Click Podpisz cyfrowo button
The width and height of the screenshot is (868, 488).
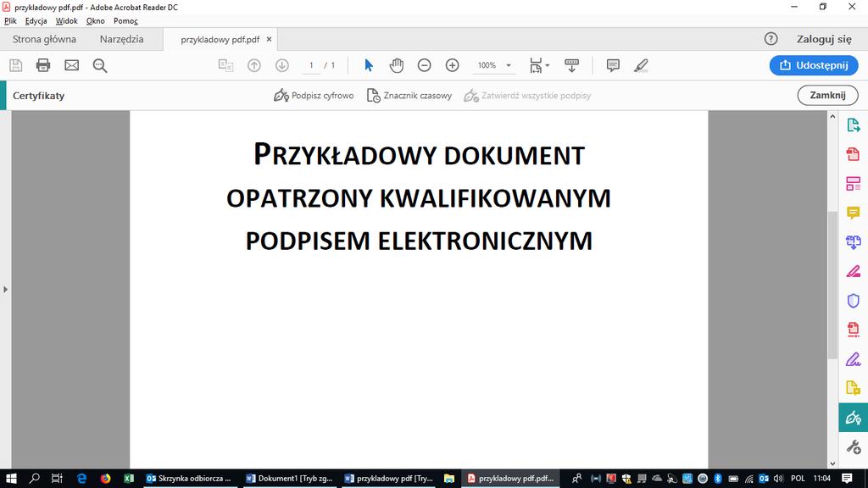click(314, 96)
